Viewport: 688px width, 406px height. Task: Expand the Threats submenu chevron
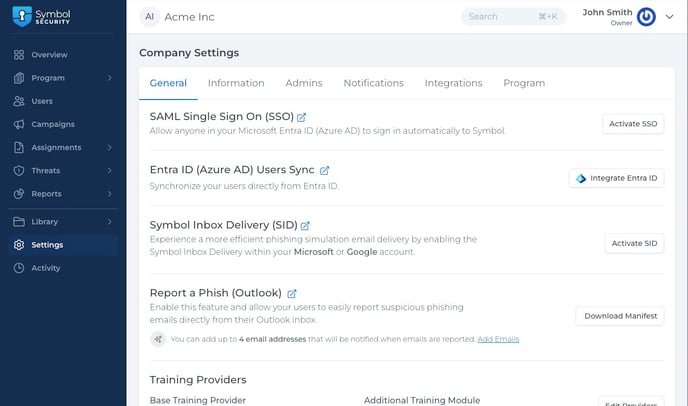click(x=110, y=171)
